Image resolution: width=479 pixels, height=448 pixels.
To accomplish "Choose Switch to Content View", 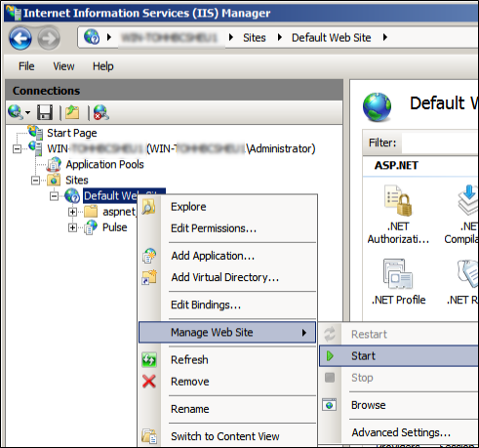I will point(227,436).
